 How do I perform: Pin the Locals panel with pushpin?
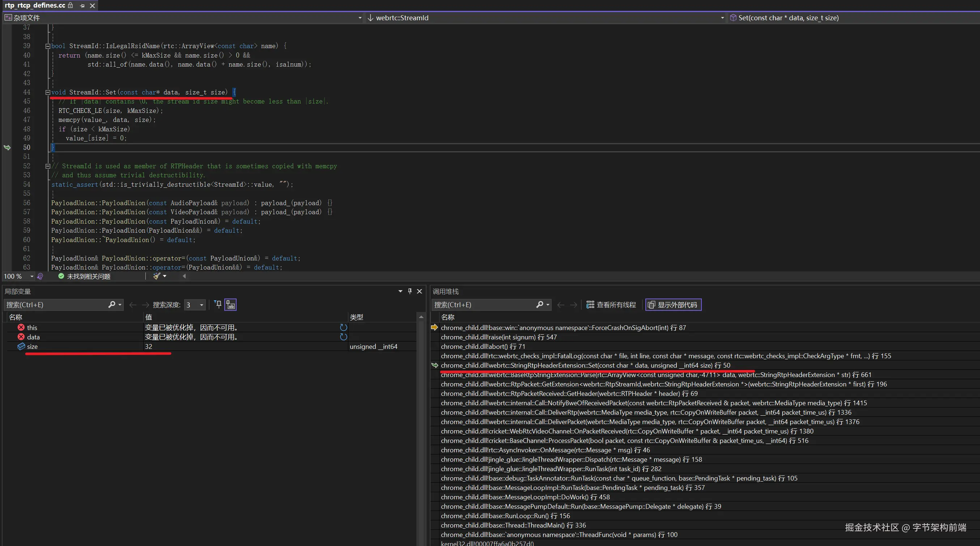(410, 291)
